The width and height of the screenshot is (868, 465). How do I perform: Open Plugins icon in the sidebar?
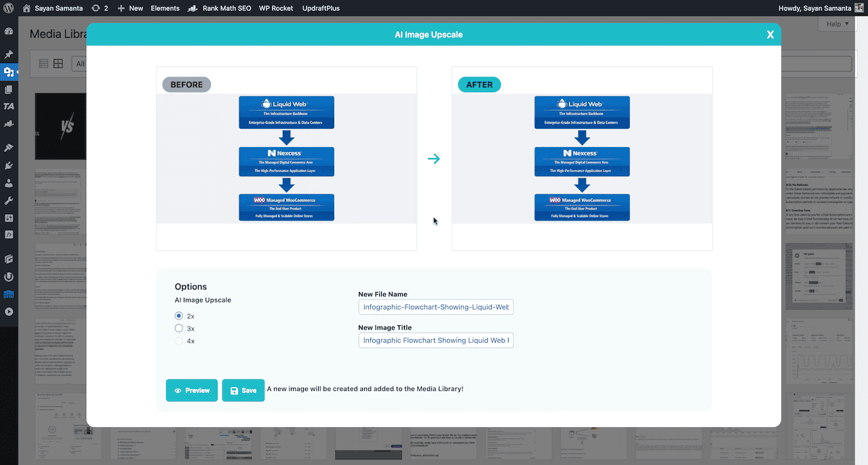(x=9, y=165)
